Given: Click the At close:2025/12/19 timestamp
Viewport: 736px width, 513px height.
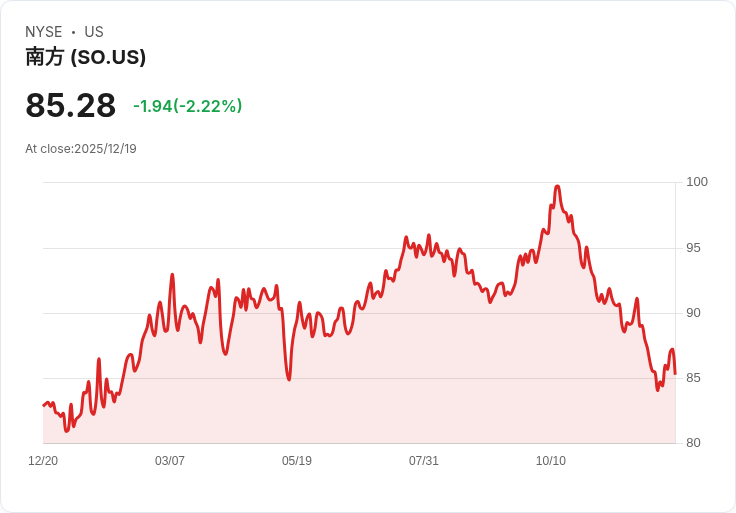Looking at the screenshot, I should (81, 149).
